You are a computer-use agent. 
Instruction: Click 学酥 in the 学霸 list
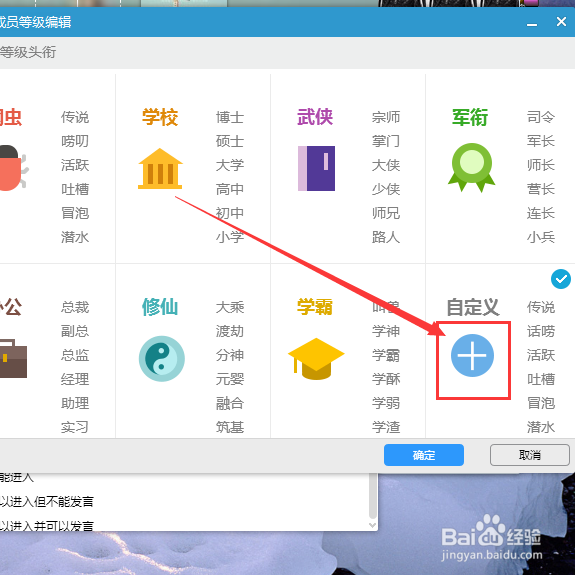[x=386, y=379]
